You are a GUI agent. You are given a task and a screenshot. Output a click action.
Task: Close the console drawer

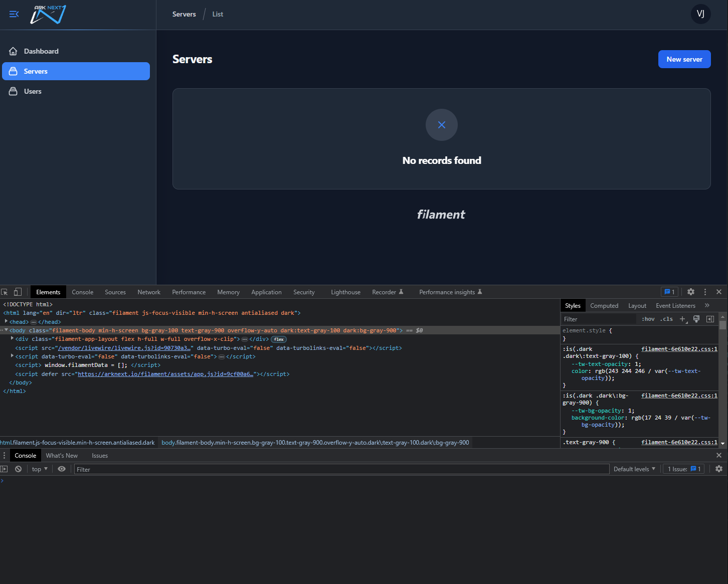pyautogui.click(x=719, y=455)
